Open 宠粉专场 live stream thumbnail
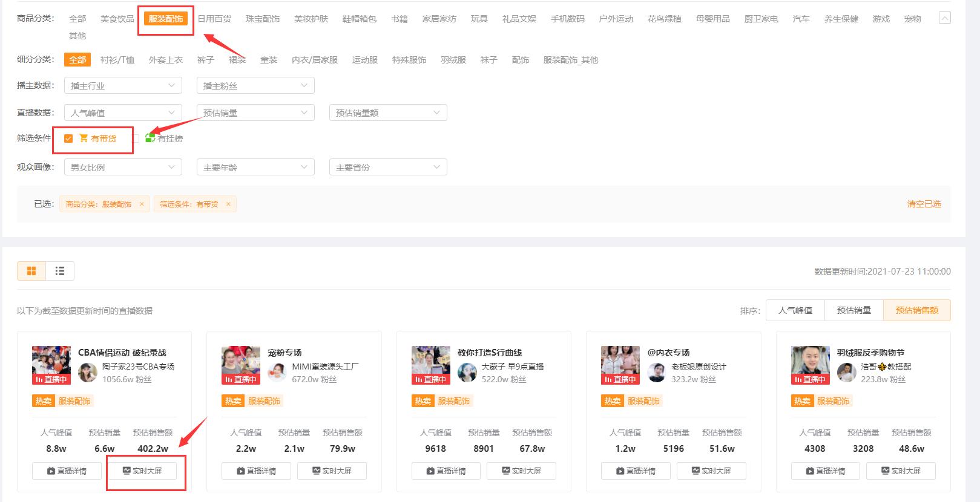This screenshot has width=980, height=502. click(241, 365)
